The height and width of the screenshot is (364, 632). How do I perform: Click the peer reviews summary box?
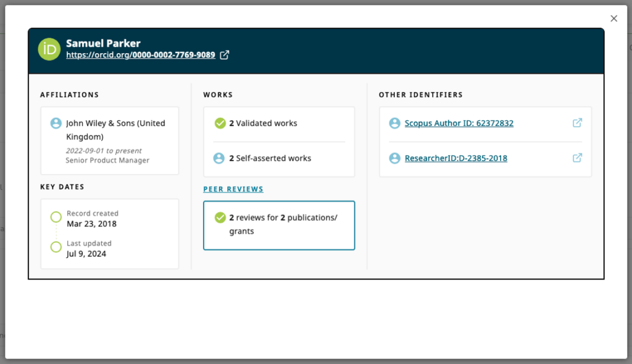279,225
